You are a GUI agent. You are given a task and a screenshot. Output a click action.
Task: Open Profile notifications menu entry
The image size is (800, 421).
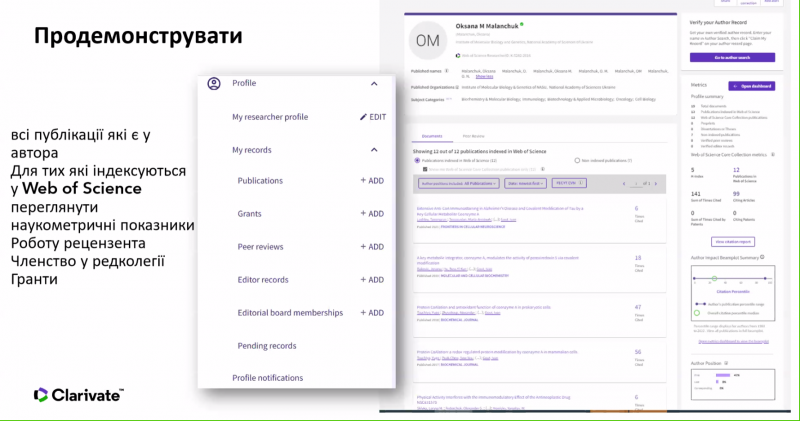point(267,378)
